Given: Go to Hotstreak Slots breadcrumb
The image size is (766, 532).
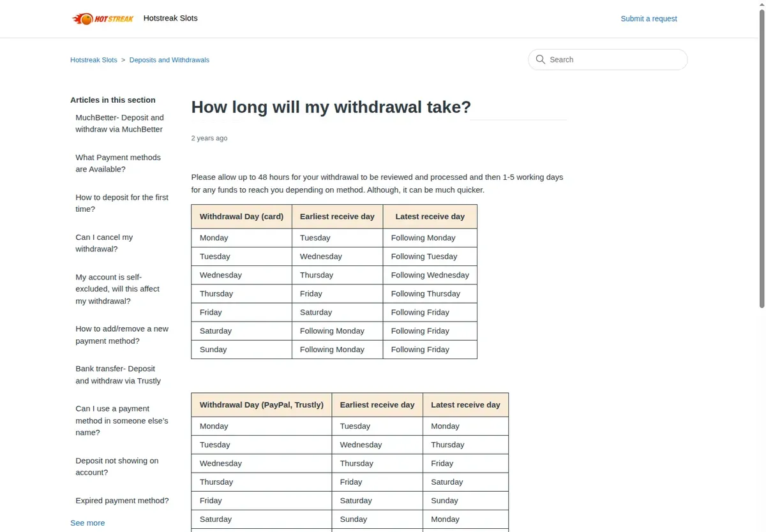Looking at the screenshot, I should [x=94, y=60].
